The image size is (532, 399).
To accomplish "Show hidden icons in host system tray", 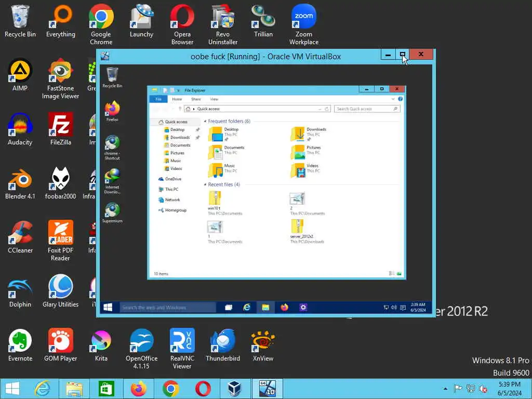I will tap(445, 389).
